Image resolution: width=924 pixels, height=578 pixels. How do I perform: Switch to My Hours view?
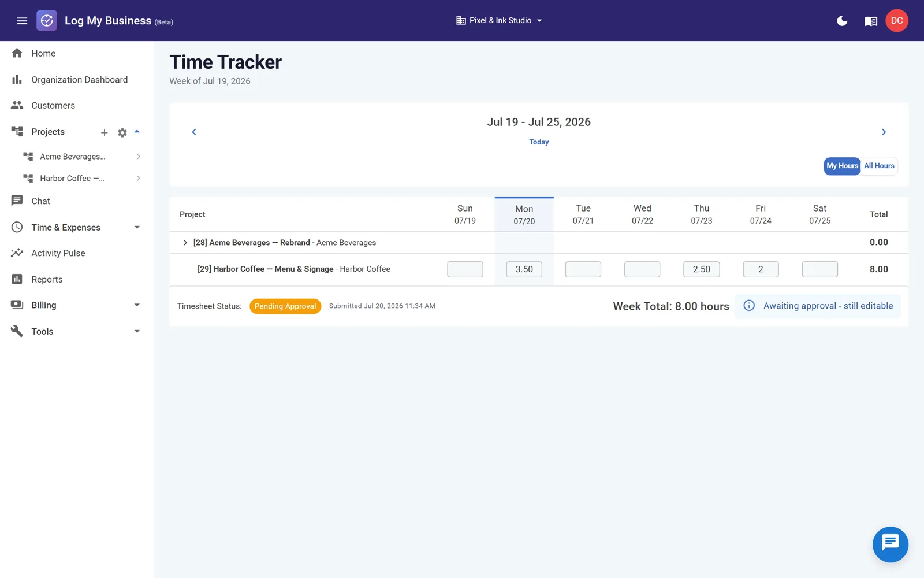coord(842,166)
